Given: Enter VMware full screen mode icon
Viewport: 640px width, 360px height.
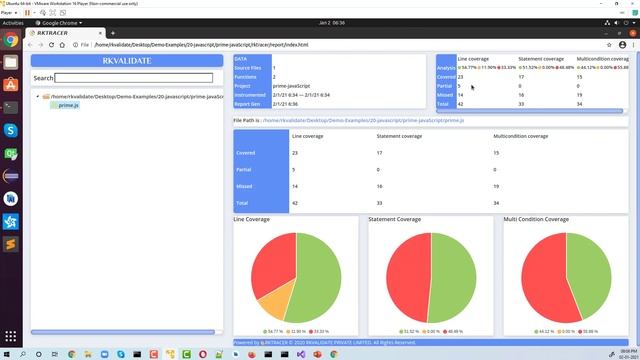Looking at the screenshot, I should click(x=53, y=13).
